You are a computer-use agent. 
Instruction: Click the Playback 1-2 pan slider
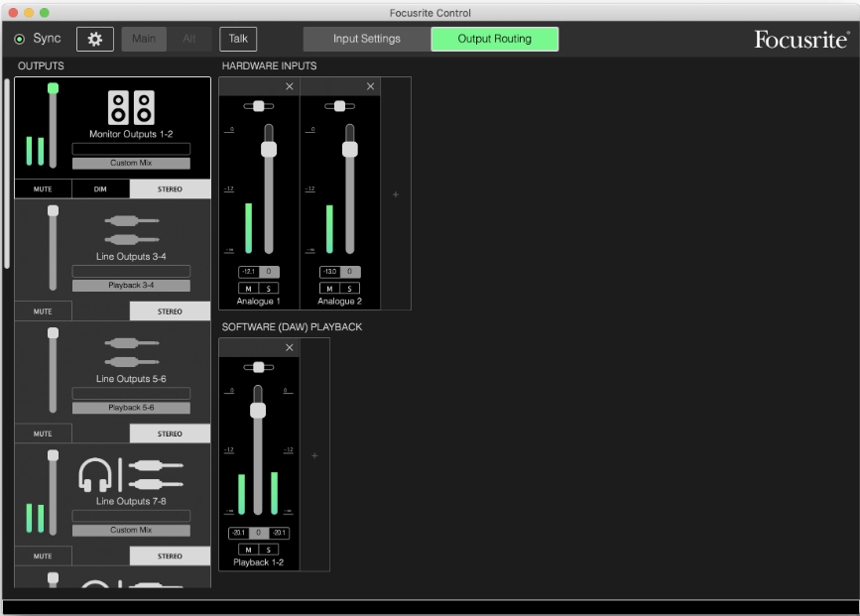[x=258, y=367]
